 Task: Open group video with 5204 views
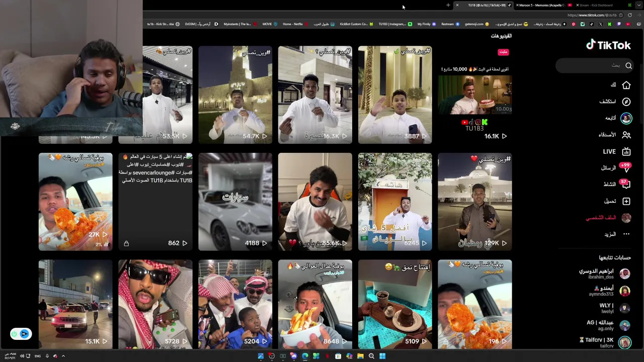point(235,304)
